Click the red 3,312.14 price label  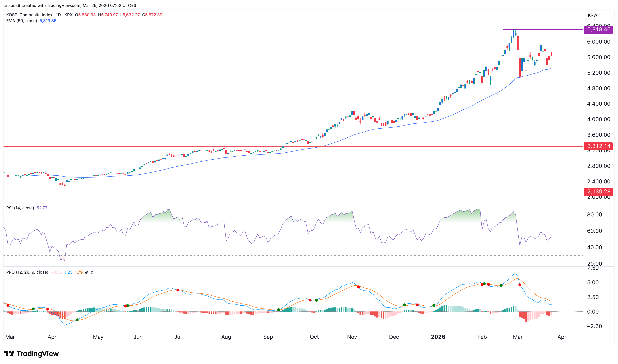point(598,146)
